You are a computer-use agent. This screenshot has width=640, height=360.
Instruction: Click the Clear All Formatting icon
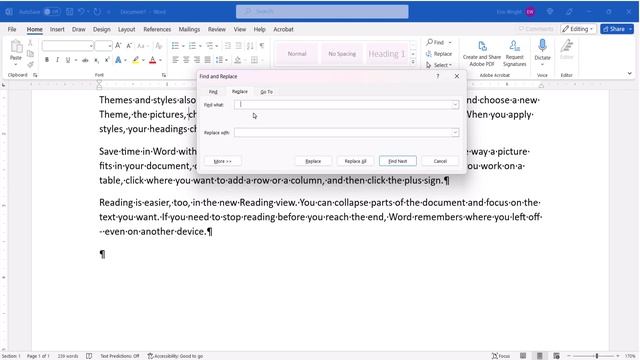(159, 46)
